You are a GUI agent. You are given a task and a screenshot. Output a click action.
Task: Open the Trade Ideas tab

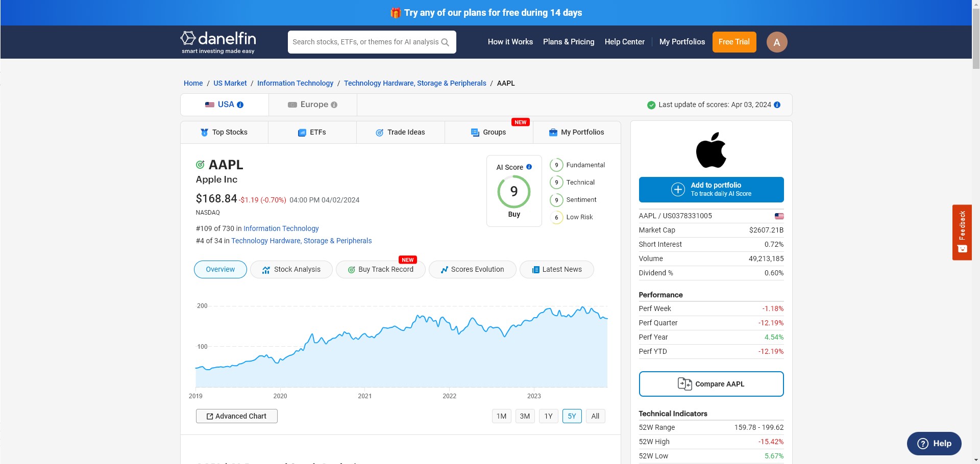[x=400, y=132]
